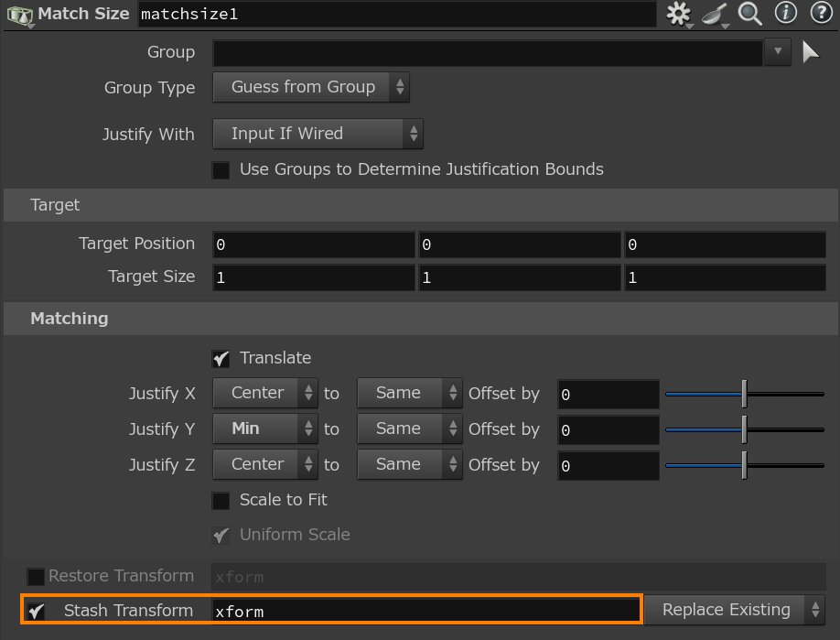Open the gear settings menu
The height and width of the screenshot is (640, 840).
point(678,14)
